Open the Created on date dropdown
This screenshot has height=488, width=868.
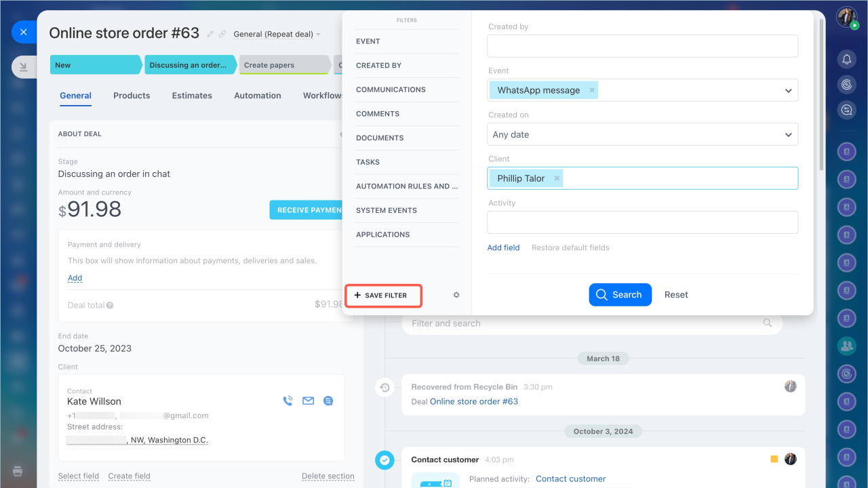pyautogui.click(x=788, y=135)
